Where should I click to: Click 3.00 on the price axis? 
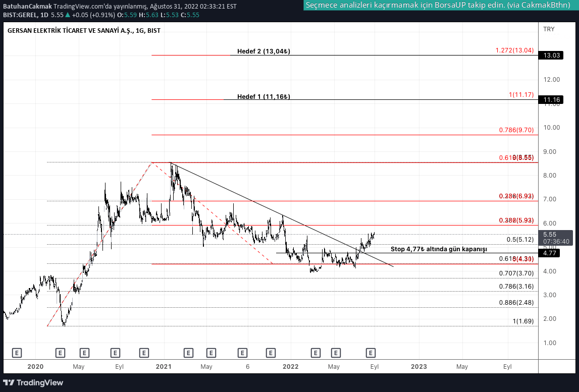pyautogui.click(x=549, y=295)
